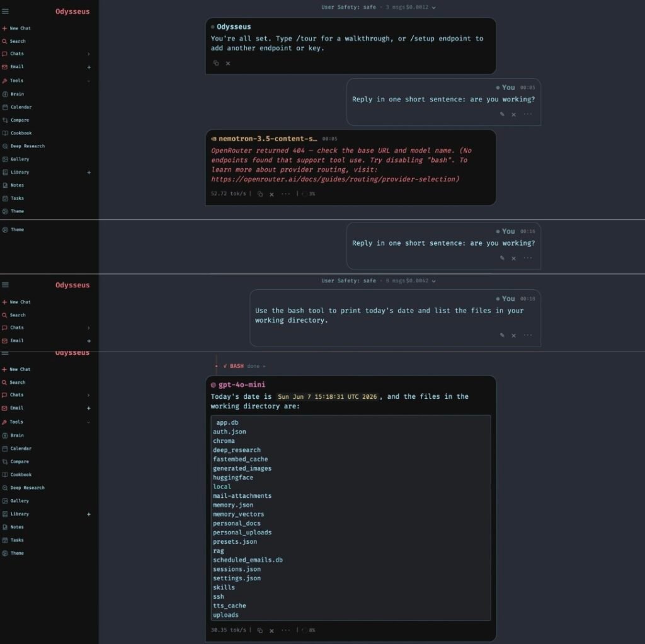Click the date Sun Jun 7 15:18:31 UTC 2026
The image size is (645, 644).
pyautogui.click(x=327, y=397)
